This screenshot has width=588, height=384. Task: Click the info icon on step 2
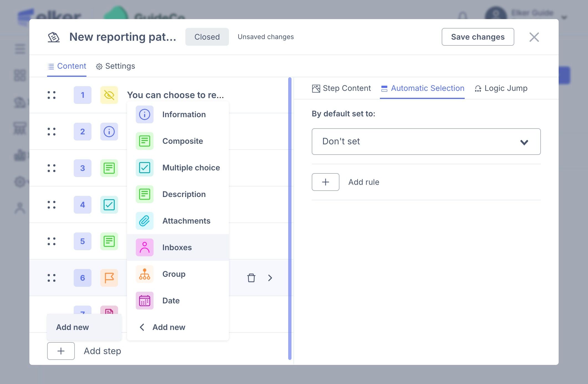click(x=109, y=132)
